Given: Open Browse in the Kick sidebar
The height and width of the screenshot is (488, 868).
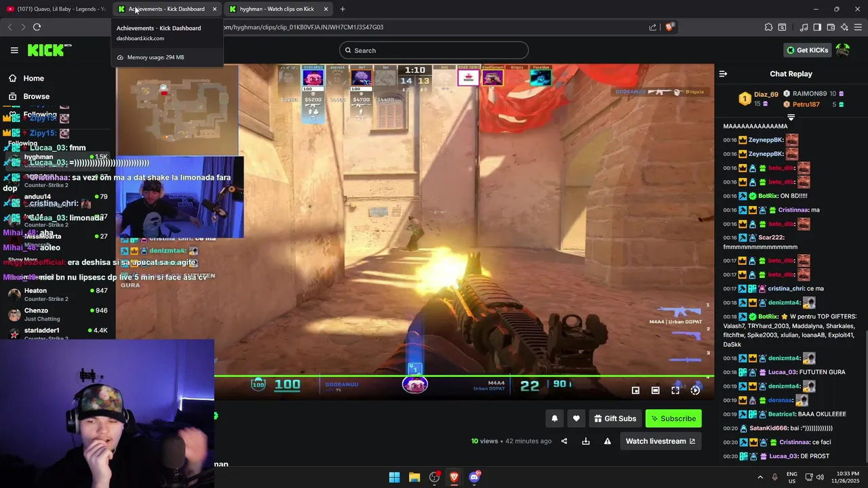Looking at the screenshot, I should coord(36,96).
